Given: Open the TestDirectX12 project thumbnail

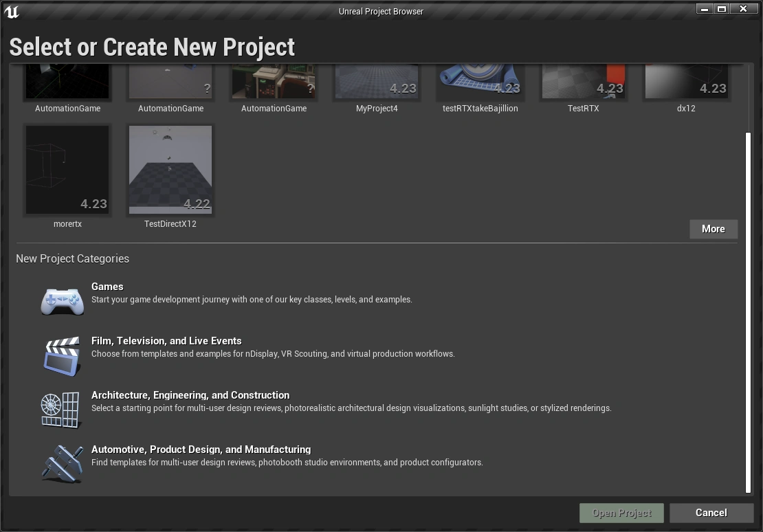Looking at the screenshot, I should [170, 169].
